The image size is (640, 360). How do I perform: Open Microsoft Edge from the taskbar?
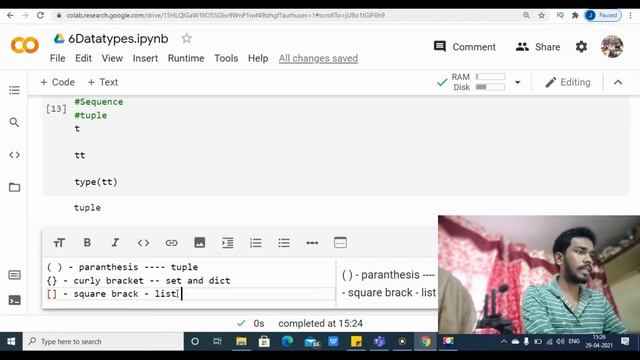point(287,341)
